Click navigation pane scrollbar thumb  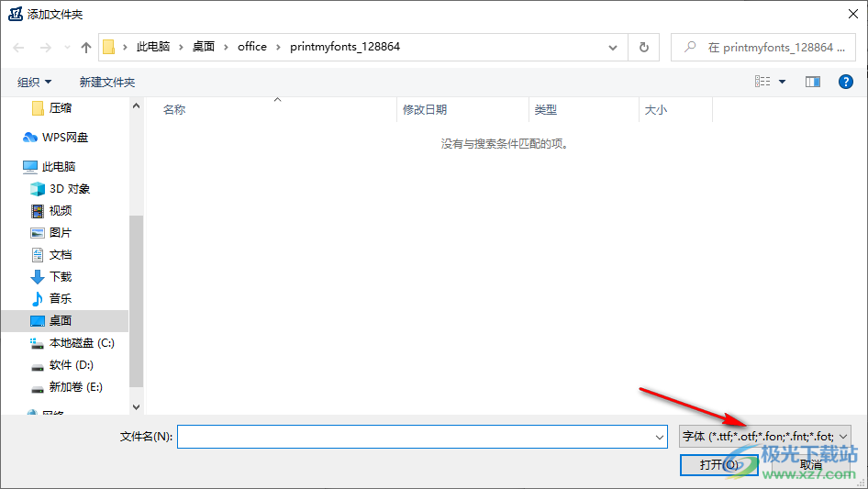[136, 301]
